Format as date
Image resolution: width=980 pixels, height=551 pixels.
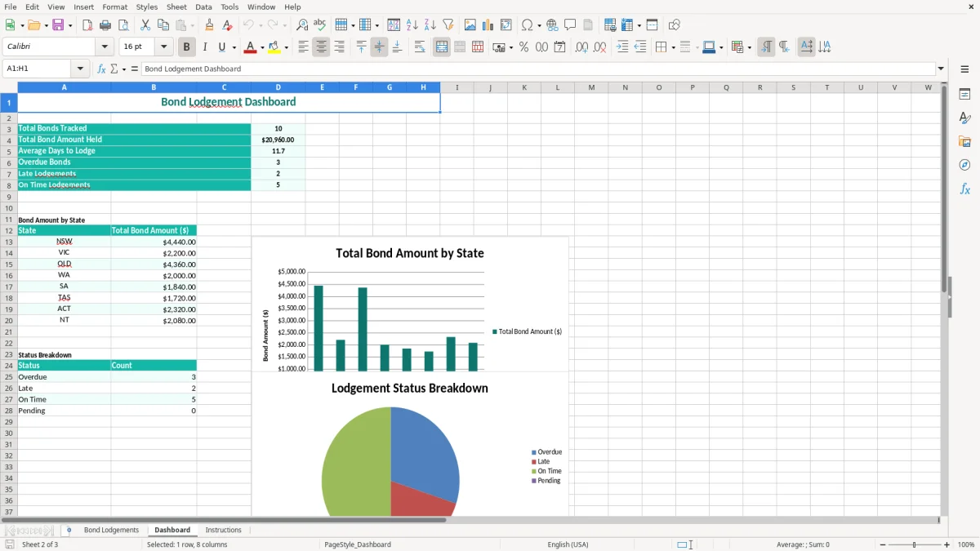click(x=560, y=47)
